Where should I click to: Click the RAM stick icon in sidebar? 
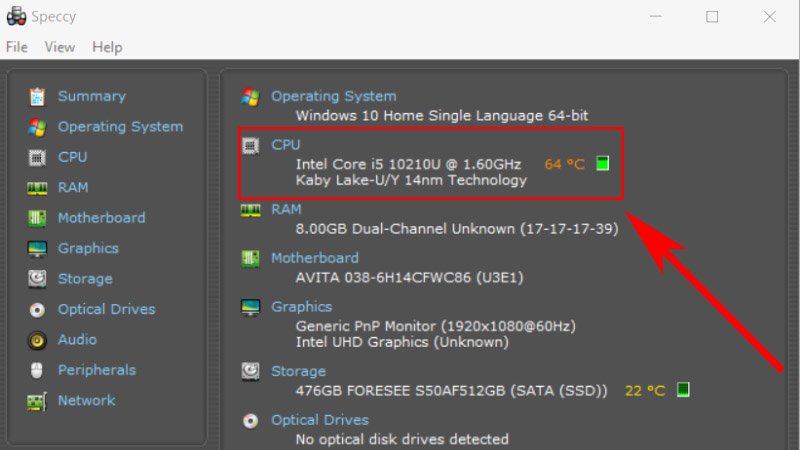[37, 188]
